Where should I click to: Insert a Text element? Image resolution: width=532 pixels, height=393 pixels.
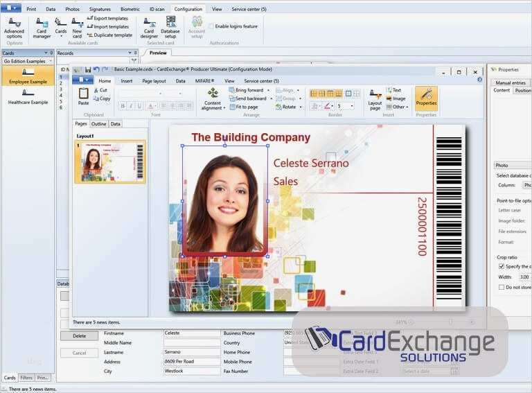[393, 90]
